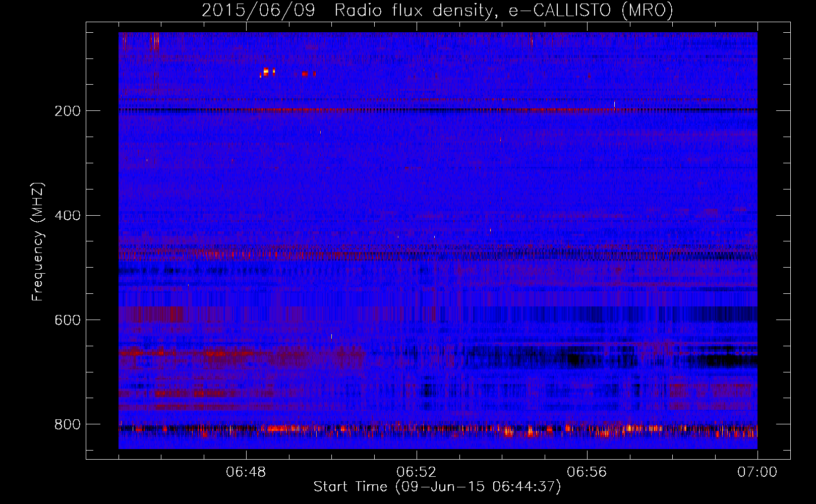Select the "Frequency (MHZ)" axis label
Viewport: 816px width, 504px height.
38,241
